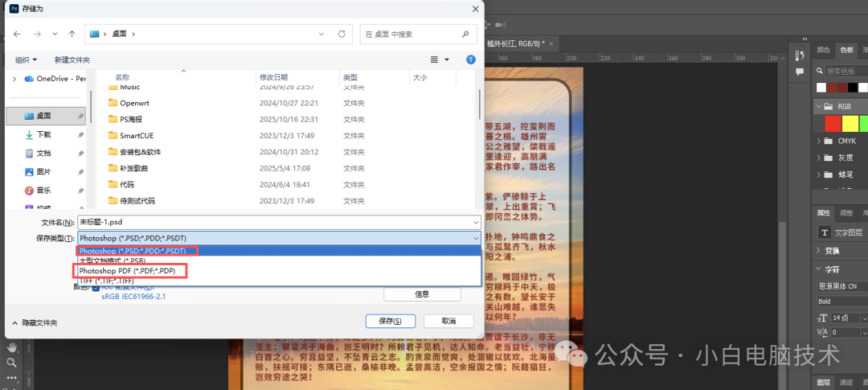Open dialog help question mark icon
This screenshot has width=868, height=390.
coord(471,60)
